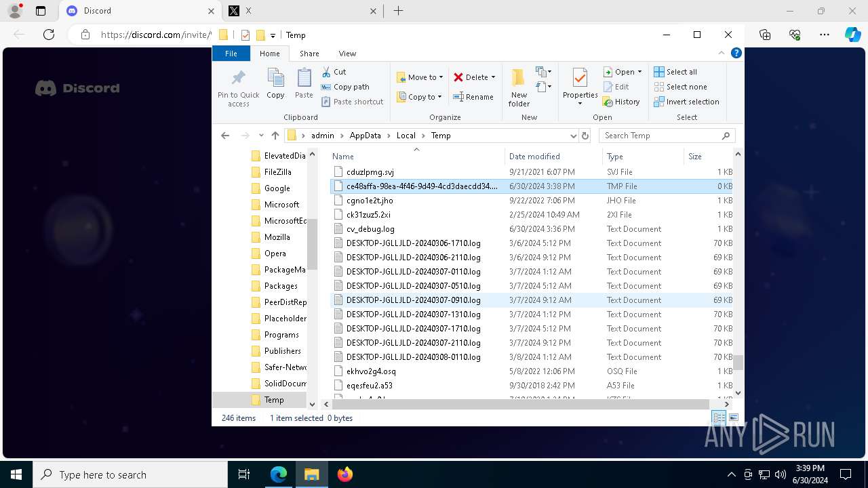
Task: Click Invert selection
Action: pyautogui.click(x=686, y=102)
